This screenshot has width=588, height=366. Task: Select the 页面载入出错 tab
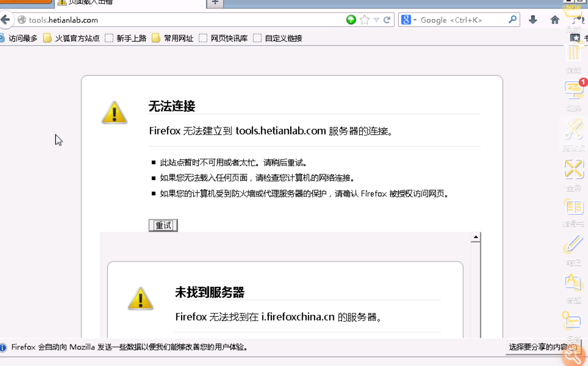click(x=129, y=3)
